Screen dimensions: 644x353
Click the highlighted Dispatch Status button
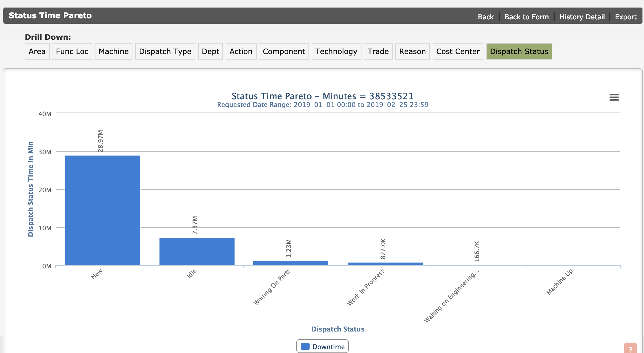[519, 51]
